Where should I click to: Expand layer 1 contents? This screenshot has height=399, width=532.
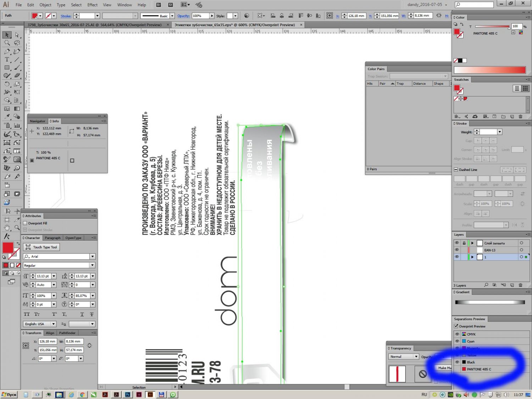pyautogui.click(x=472, y=257)
